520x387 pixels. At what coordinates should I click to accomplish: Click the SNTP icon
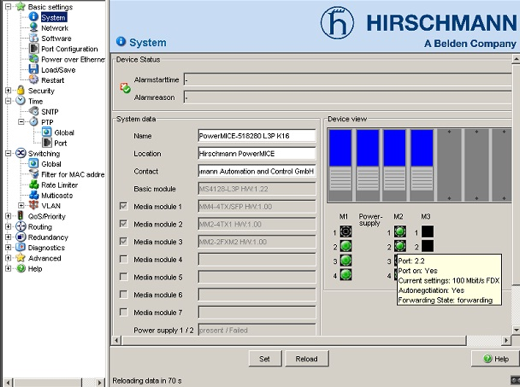click(x=33, y=111)
